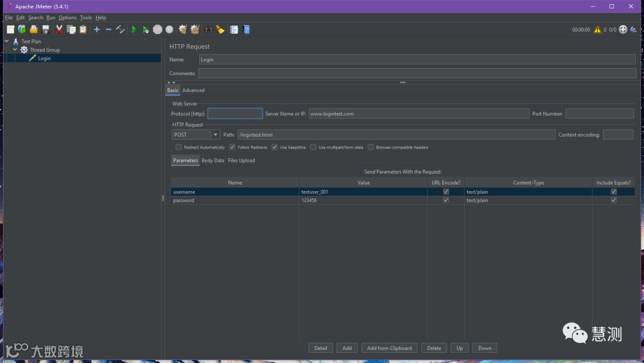Click the Delete parameter button
The image size is (644, 363).
pos(434,348)
